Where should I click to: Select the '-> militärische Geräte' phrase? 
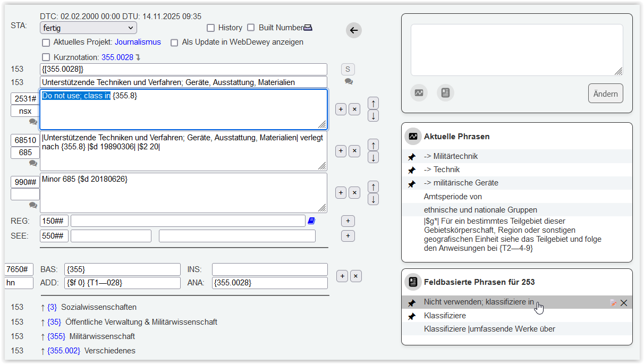[461, 183]
